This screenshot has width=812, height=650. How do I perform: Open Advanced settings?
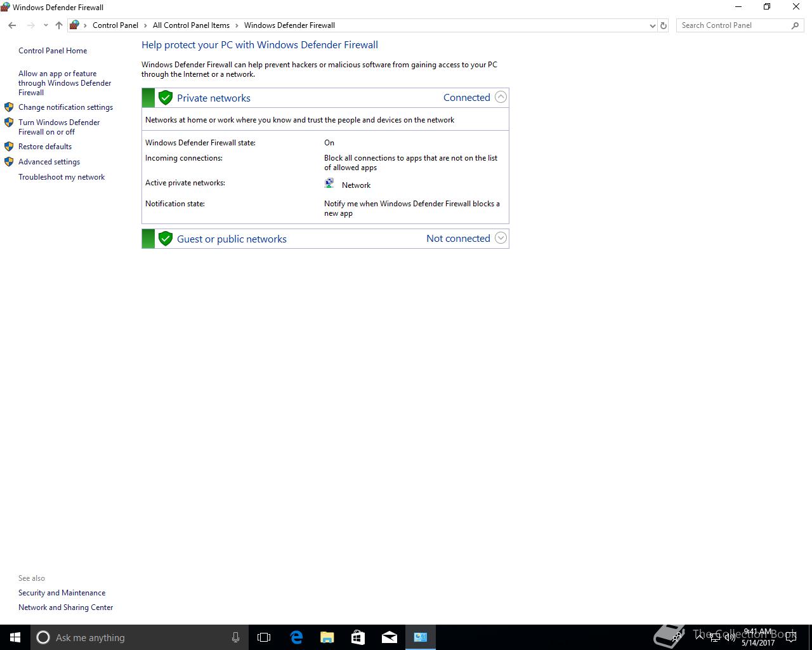49,162
